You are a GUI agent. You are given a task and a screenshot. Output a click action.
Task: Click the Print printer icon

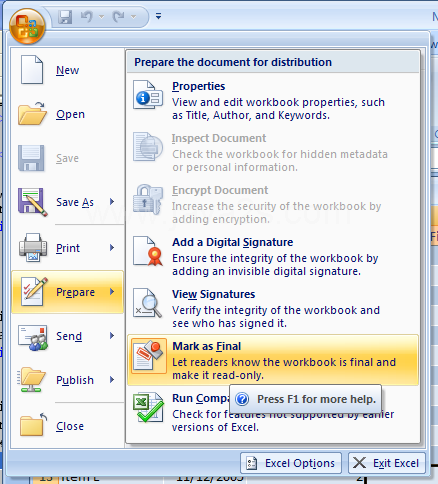[33, 247]
